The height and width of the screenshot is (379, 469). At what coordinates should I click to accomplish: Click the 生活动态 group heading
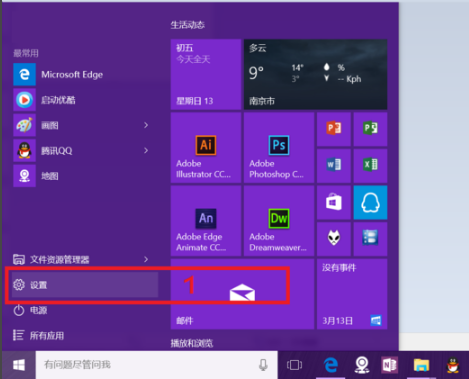[188, 25]
